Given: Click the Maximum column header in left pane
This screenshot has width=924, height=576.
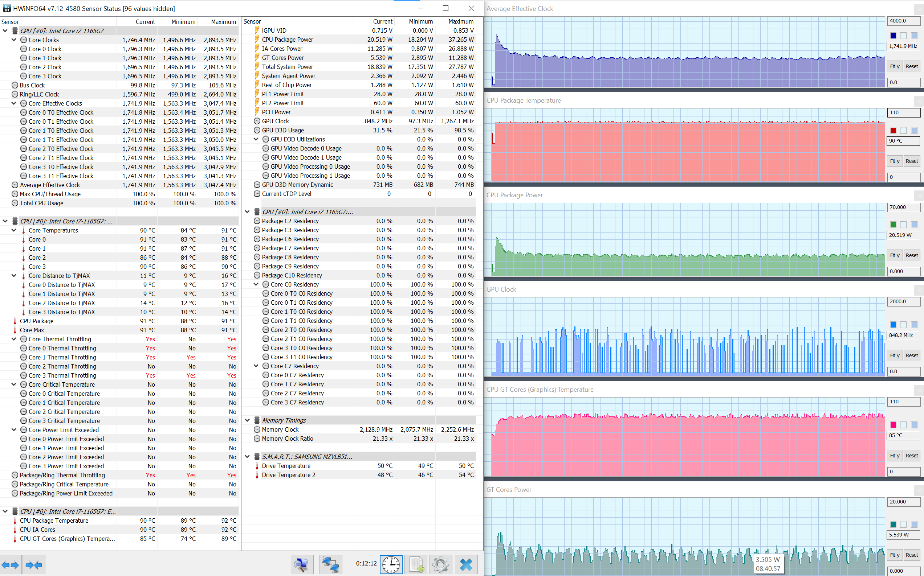Looking at the screenshot, I should 223,22.
